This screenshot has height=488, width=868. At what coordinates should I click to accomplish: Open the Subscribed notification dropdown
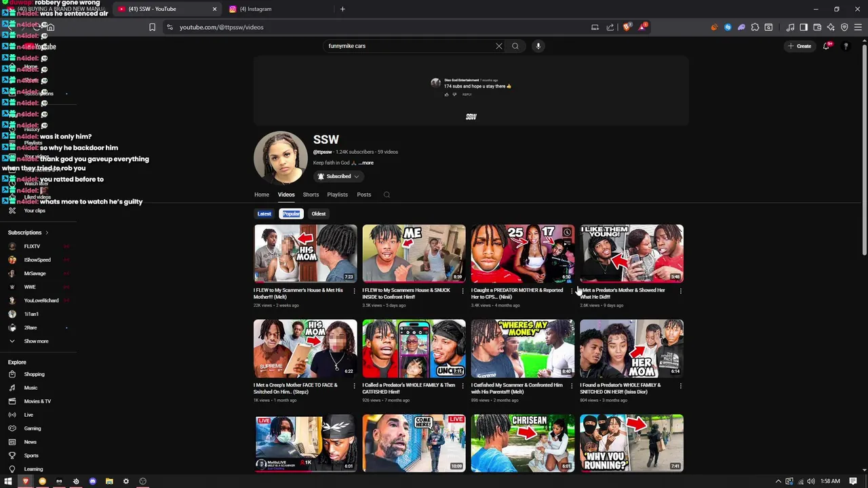[338, 176]
